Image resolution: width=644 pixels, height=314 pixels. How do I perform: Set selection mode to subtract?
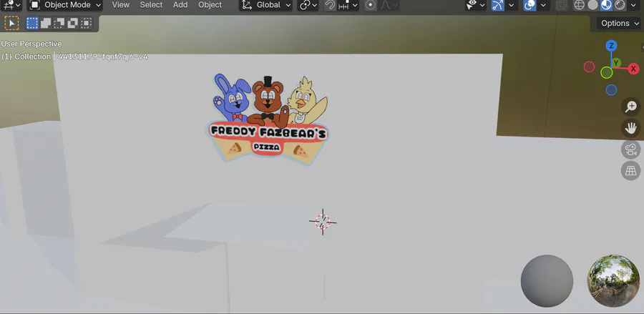pyautogui.click(x=59, y=24)
